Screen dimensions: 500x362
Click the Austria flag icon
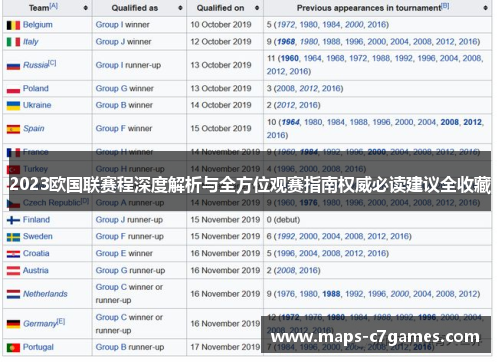pyautogui.click(x=13, y=271)
